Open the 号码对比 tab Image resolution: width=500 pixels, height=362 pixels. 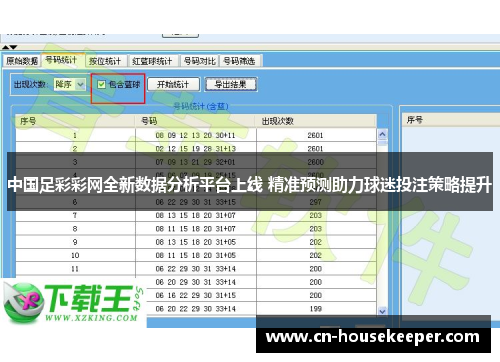(x=199, y=61)
